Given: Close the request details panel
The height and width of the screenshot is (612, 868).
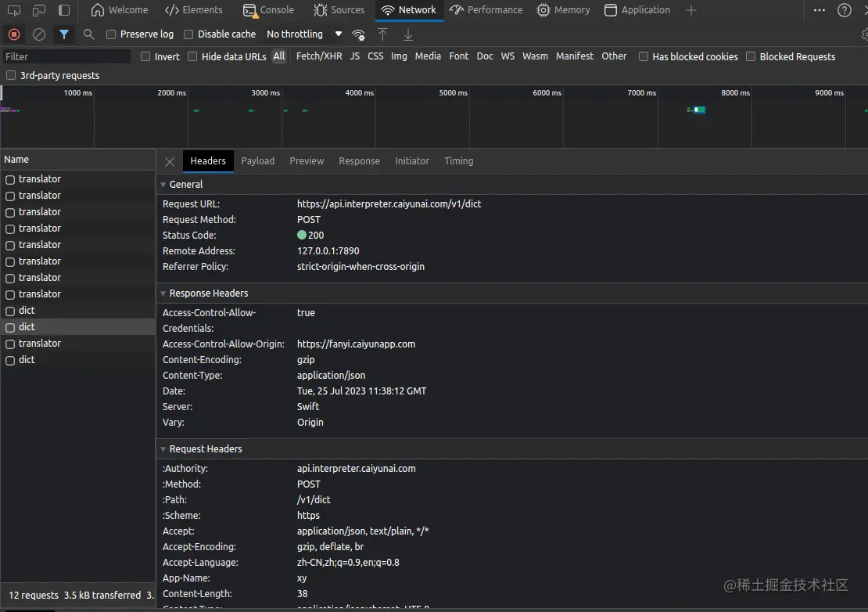Looking at the screenshot, I should [x=170, y=162].
